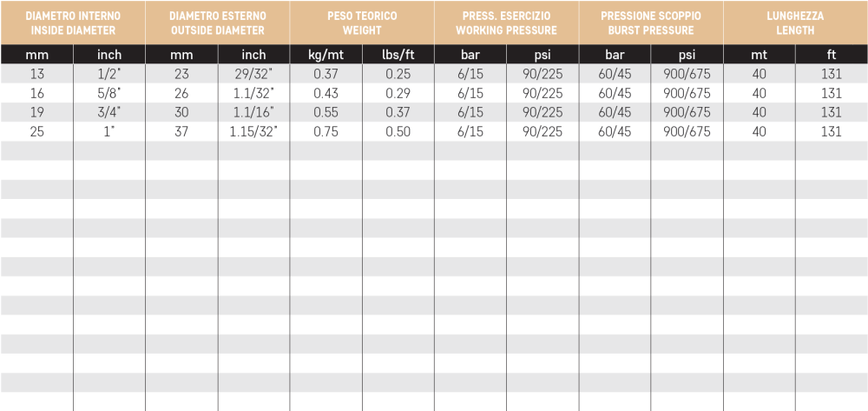The image size is (868, 411).
Task: Select the 1.15/32" outside diameter cell
Action: (x=253, y=132)
